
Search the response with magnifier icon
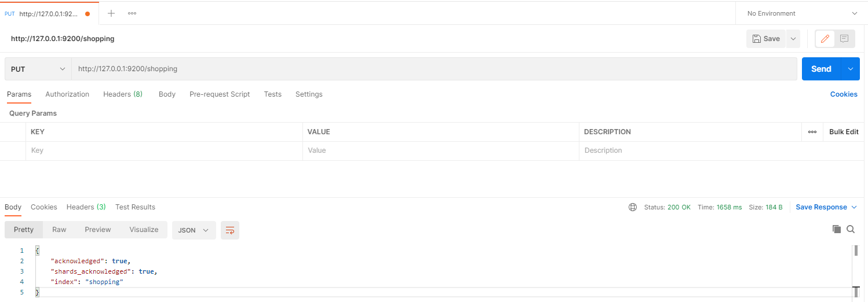851,229
